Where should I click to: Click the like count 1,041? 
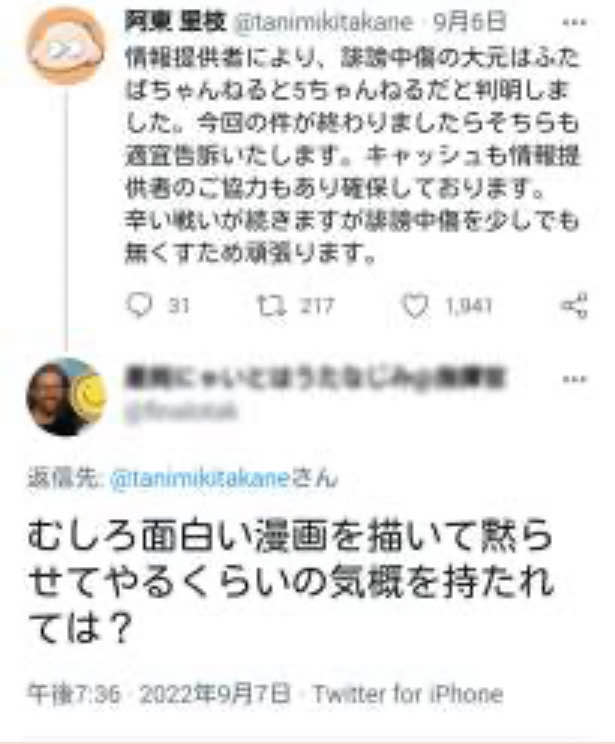tap(468, 306)
